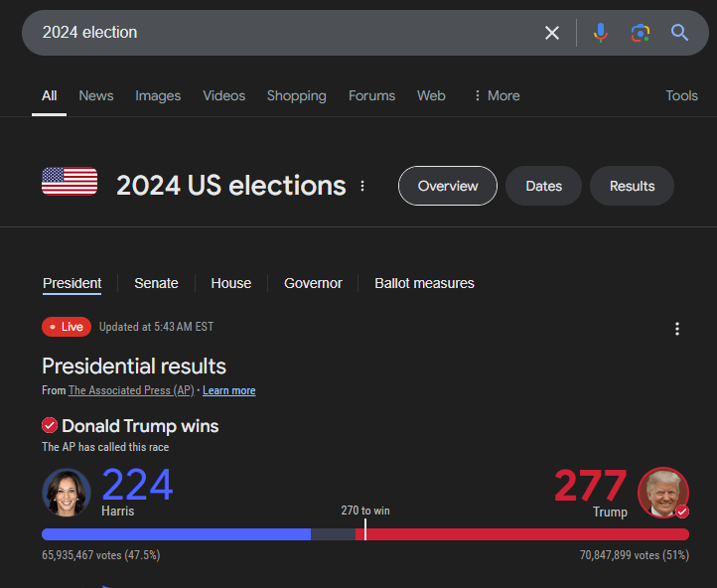Click the red Trump segment of the electoral bar
The height and width of the screenshot is (588, 717).
pos(522,534)
